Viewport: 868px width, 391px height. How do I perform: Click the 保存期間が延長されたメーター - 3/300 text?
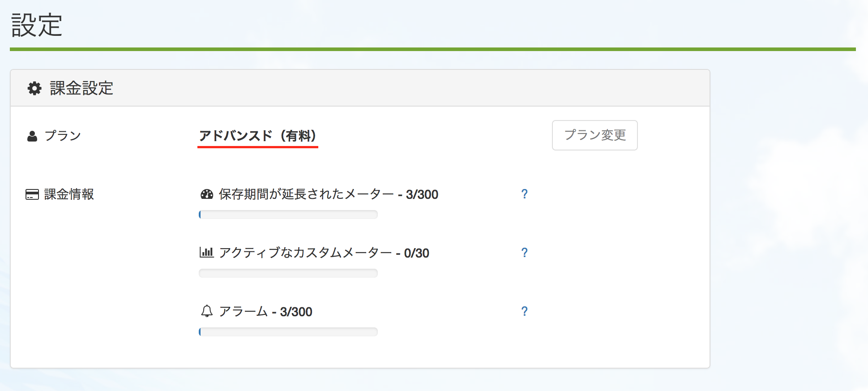[x=329, y=194]
